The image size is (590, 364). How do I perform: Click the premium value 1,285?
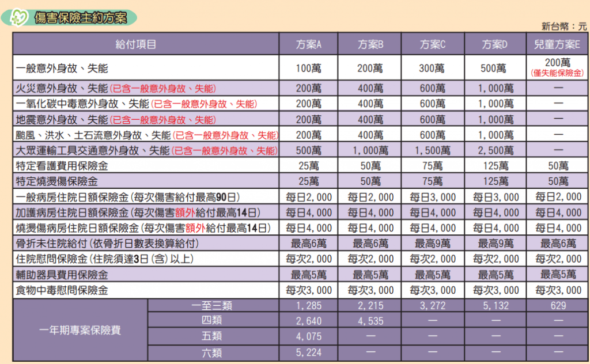(x=309, y=306)
